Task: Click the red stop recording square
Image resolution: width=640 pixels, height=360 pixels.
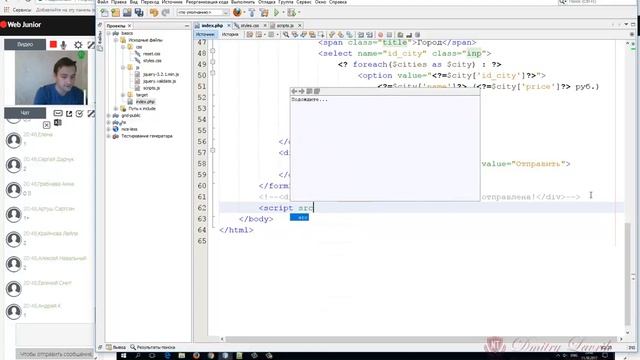Action: pos(53,44)
